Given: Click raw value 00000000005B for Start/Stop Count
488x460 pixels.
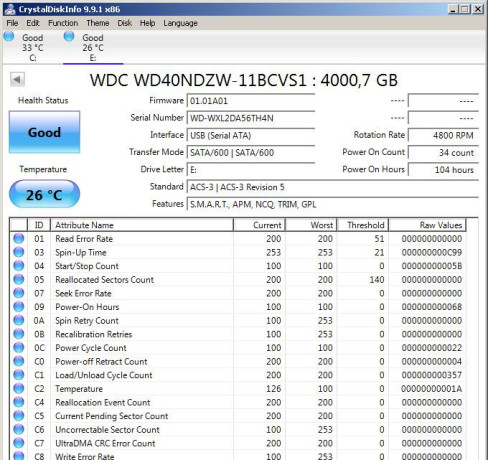Looking at the screenshot, I should [432, 266].
